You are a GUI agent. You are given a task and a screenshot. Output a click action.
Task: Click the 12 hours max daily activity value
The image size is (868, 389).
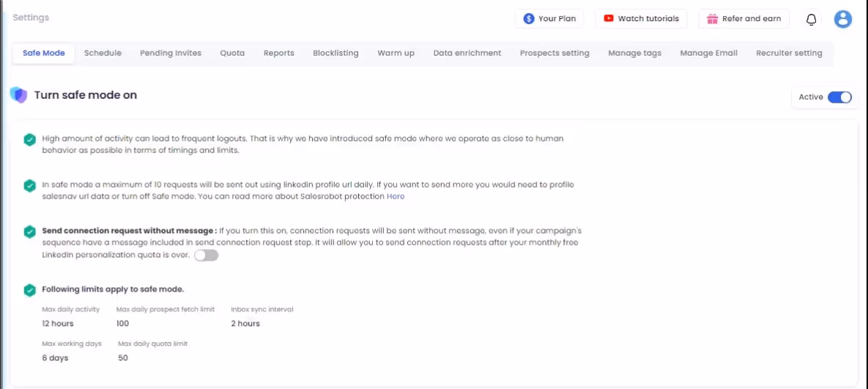[x=58, y=324]
